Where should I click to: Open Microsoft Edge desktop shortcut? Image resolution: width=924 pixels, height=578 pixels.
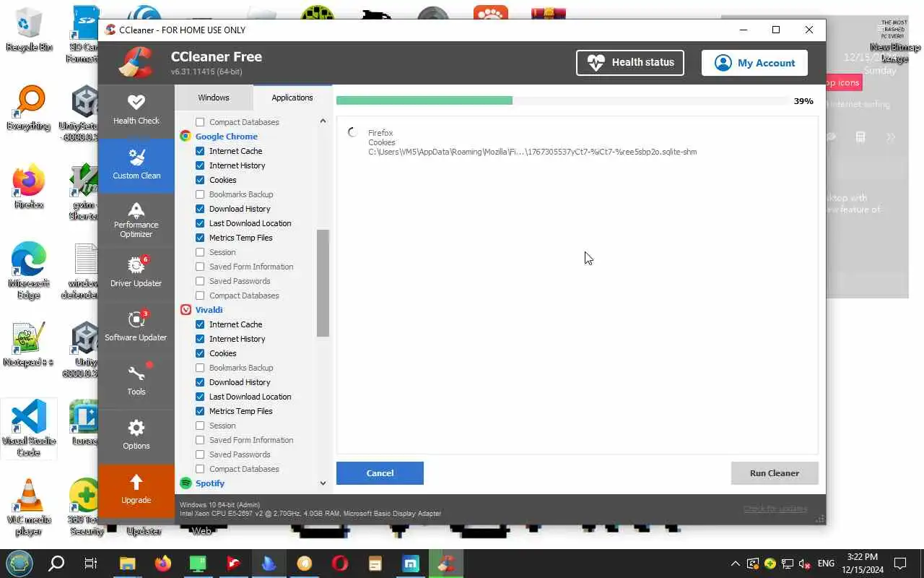pyautogui.click(x=29, y=270)
